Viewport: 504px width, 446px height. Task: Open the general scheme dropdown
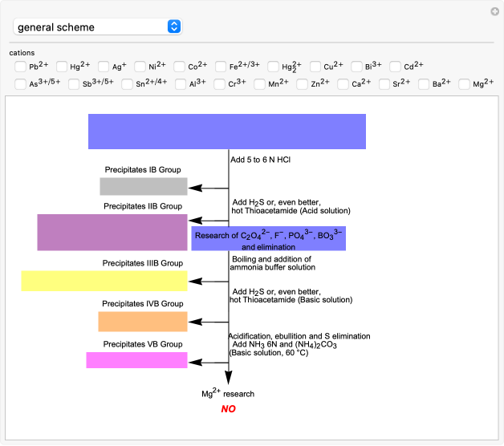pyautogui.click(x=97, y=27)
